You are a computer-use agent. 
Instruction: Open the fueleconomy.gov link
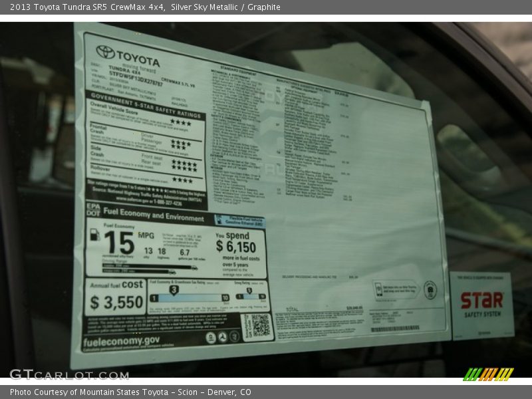click(x=121, y=341)
